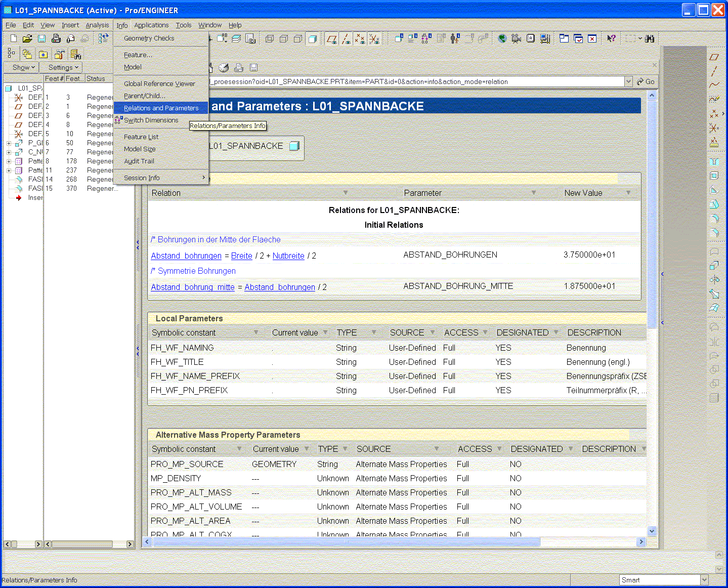Select the Rib tool in right toolbar
Screen dimensions: 728x588
click(714, 190)
